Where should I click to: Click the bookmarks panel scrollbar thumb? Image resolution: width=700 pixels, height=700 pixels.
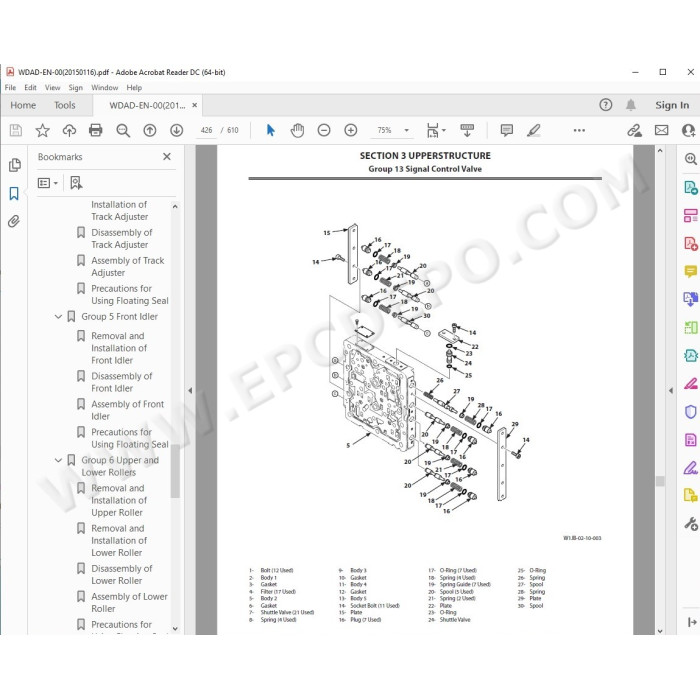pos(175,471)
